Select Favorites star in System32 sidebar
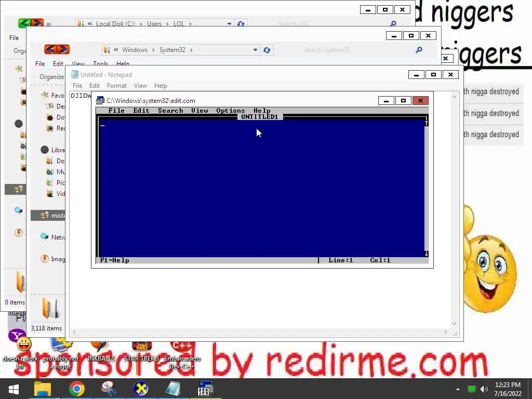532x399 pixels. [x=45, y=96]
